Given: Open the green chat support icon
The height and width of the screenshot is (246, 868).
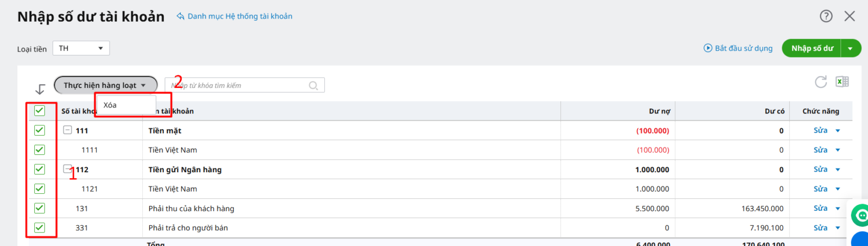Looking at the screenshot, I should tap(861, 215).
